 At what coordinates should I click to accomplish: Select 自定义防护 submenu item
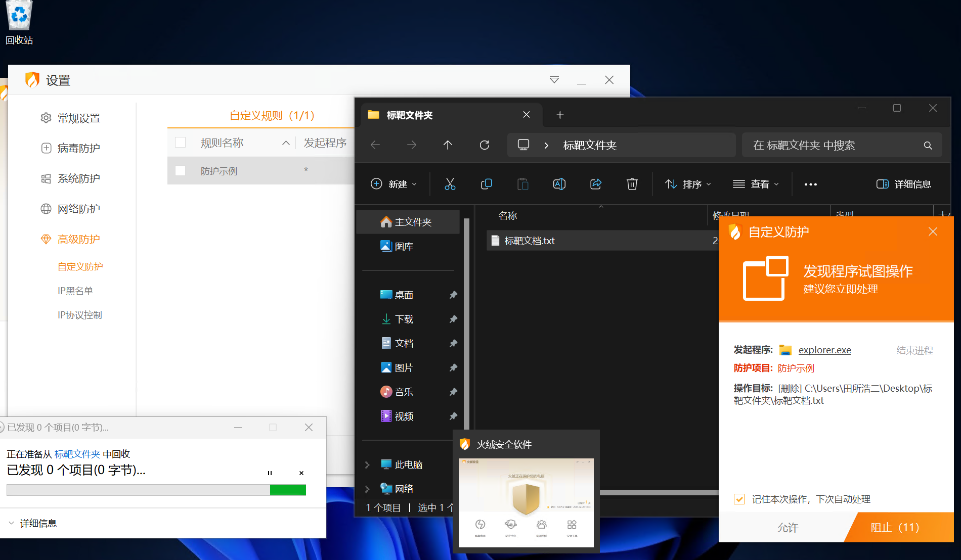[x=80, y=266]
